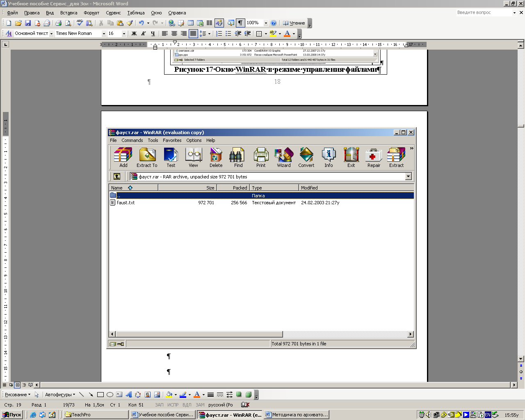Open the Info icon in WinRAR toolbar
This screenshot has height=420, width=525.
tap(329, 157)
